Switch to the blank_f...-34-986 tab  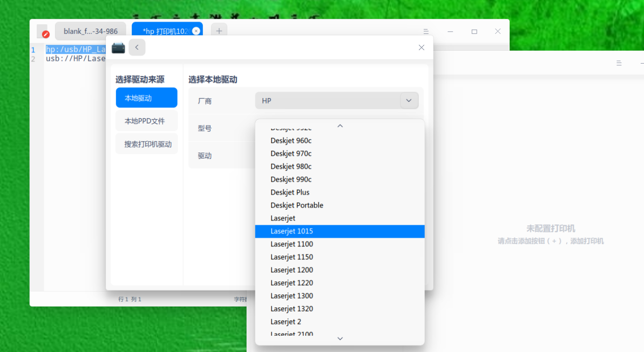[x=90, y=31]
